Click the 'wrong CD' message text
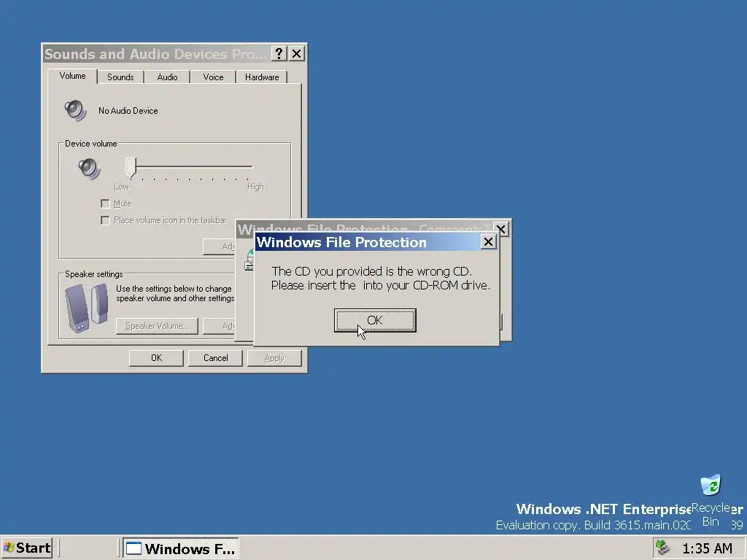 tap(381, 278)
